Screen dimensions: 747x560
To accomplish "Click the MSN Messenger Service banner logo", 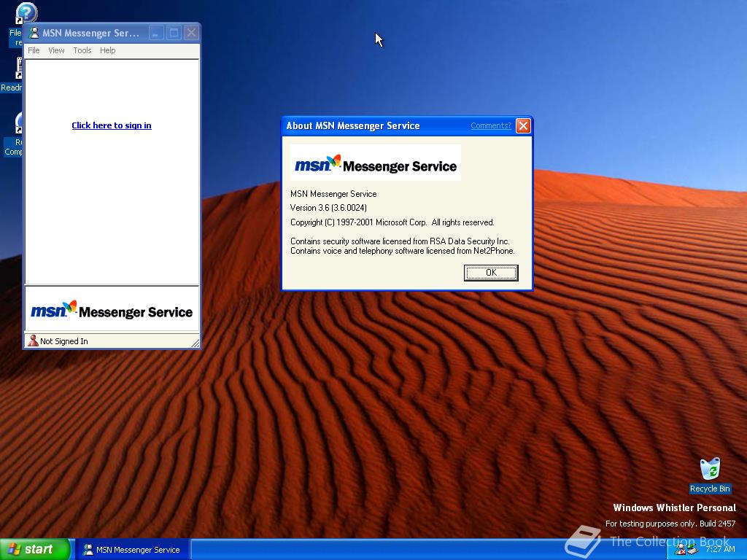I will [x=112, y=311].
